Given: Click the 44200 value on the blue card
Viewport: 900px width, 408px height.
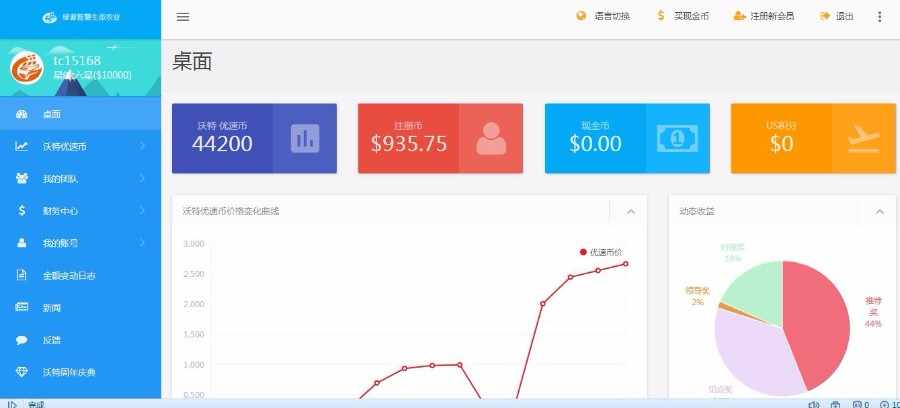Looking at the screenshot, I should (222, 143).
